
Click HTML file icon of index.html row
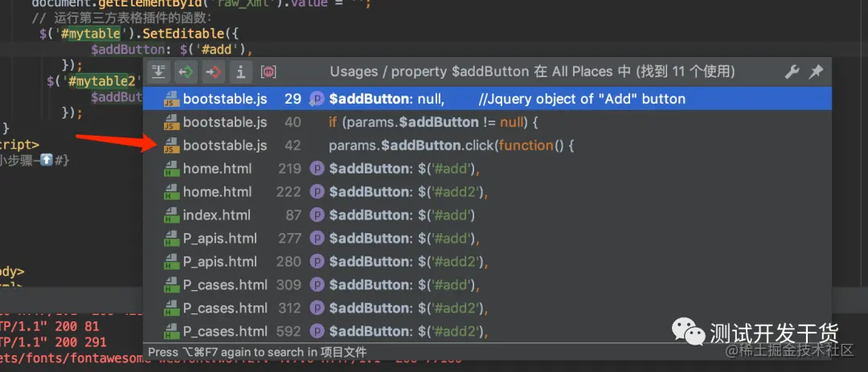[172, 215]
